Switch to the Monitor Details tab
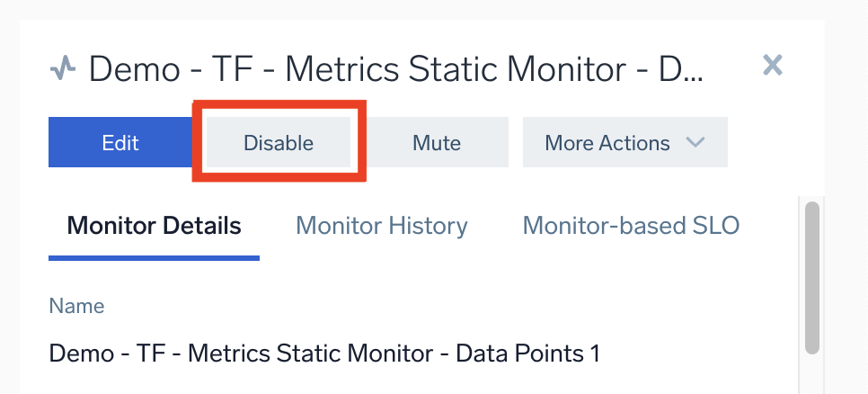The height and width of the screenshot is (394, 868). 154,225
